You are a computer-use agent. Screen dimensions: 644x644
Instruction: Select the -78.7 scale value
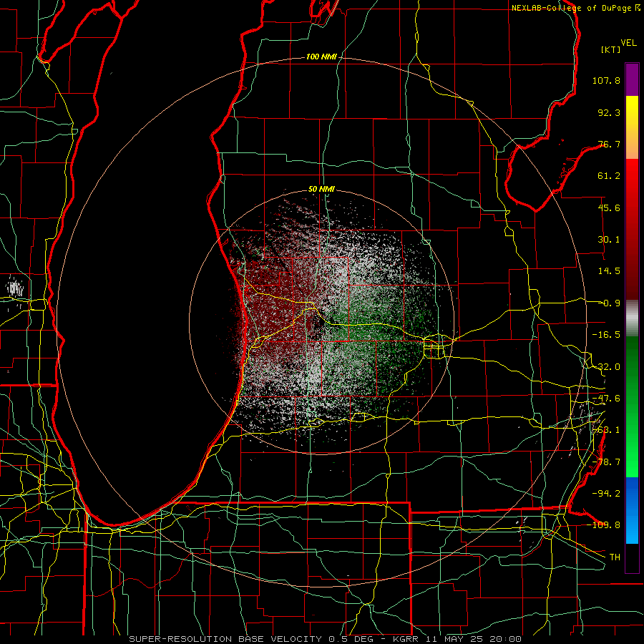(x=606, y=462)
